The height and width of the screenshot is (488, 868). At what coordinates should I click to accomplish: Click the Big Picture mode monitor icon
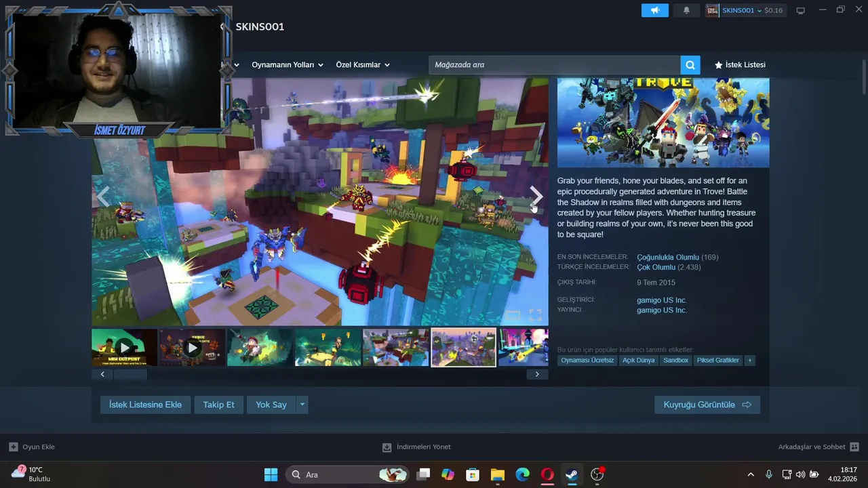[x=800, y=10]
